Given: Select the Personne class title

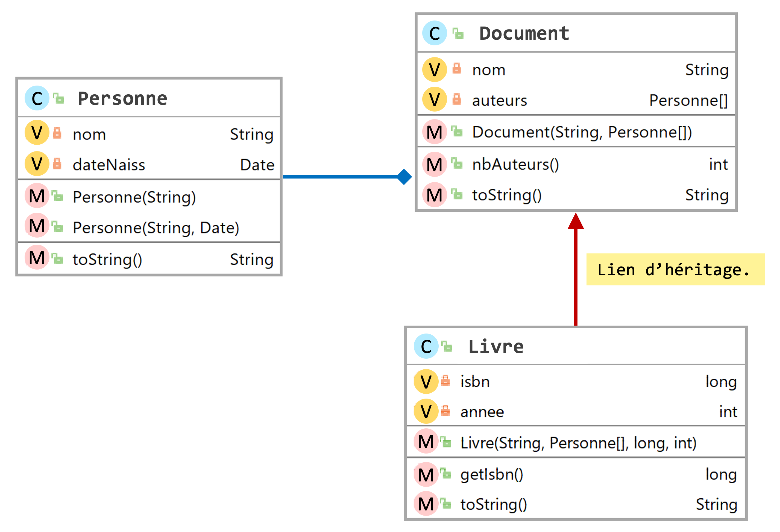Looking at the screenshot, I should tap(122, 98).
